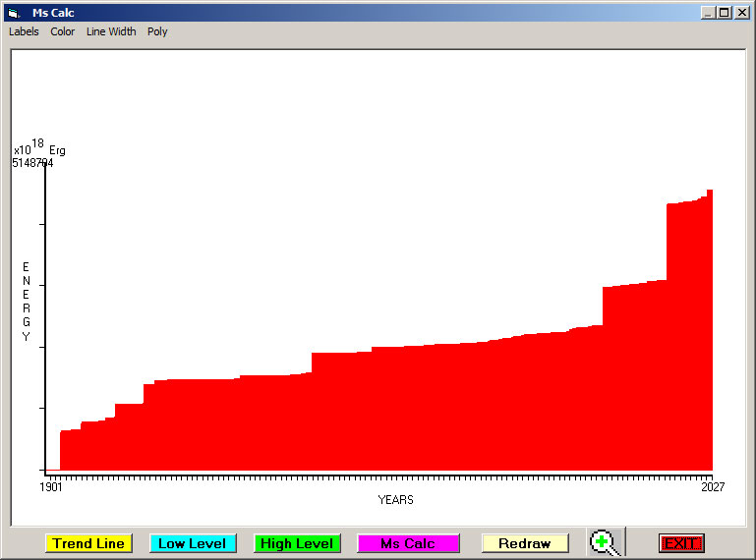
Task: Open the Labels menu
Action: click(24, 31)
